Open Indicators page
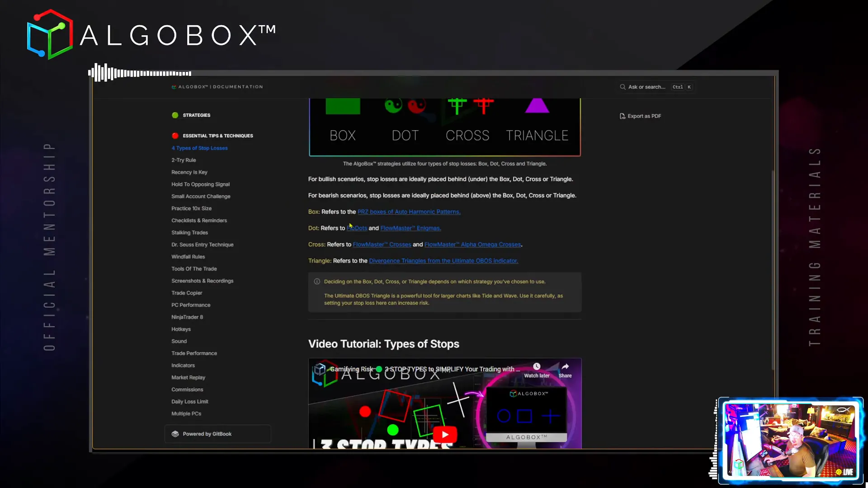 [x=183, y=366]
